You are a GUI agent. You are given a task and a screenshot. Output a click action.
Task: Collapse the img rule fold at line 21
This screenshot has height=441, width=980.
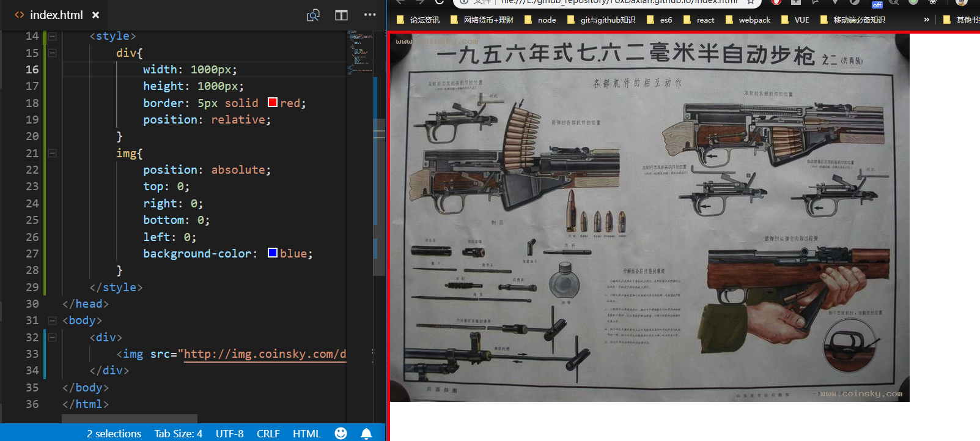pyautogui.click(x=52, y=154)
